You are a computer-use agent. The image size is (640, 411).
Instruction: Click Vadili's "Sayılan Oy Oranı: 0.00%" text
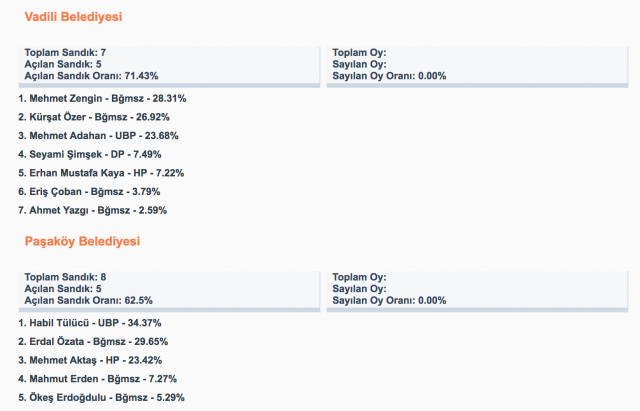(x=388, y=75)
